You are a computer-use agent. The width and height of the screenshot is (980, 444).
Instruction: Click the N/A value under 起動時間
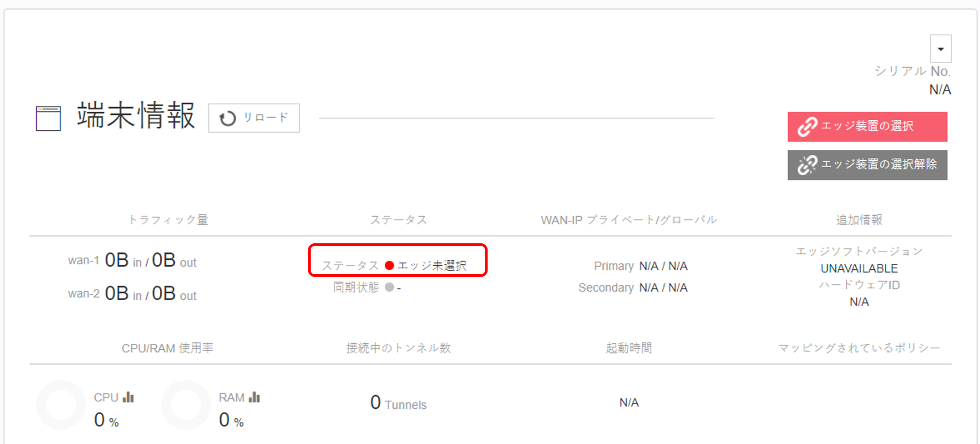click(x=629, y=402)
